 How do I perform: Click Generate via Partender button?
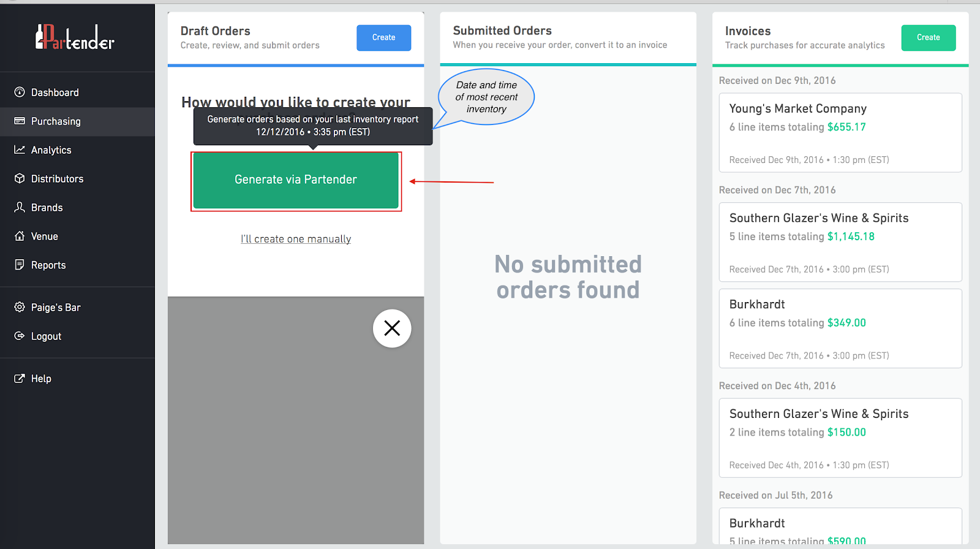(x=296, y=180)
